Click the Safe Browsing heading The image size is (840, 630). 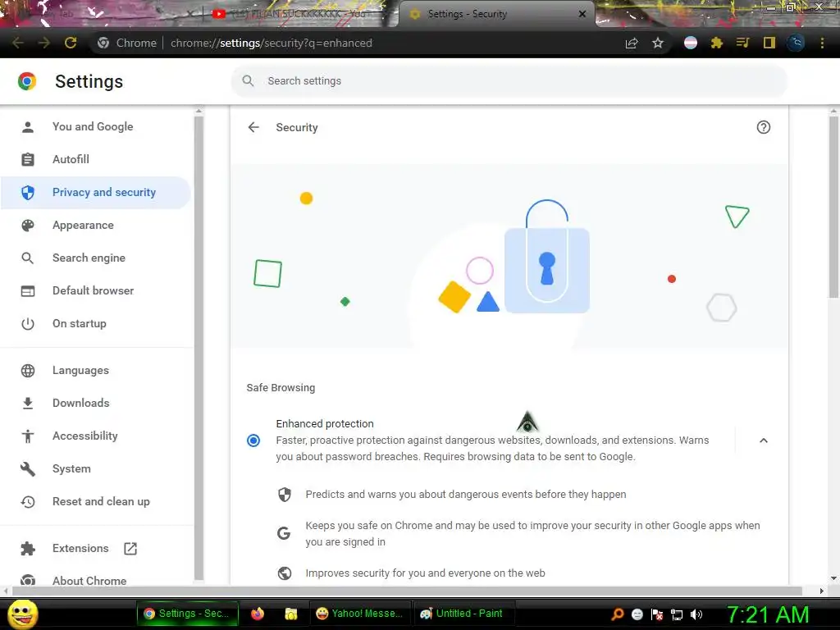click(281, 388)
